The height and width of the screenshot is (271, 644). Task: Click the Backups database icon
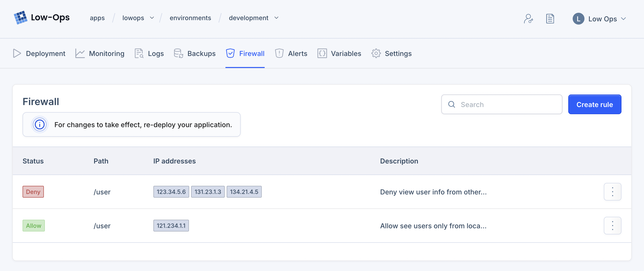tap(178, 53)
